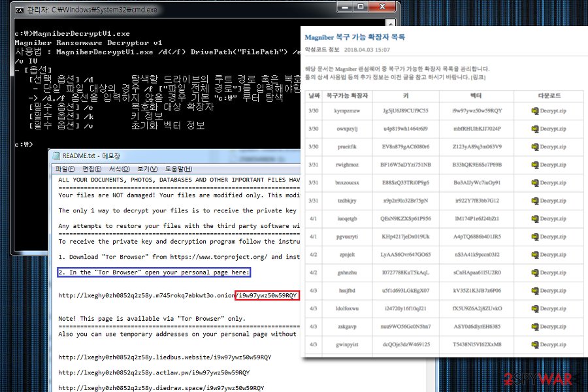Download Decrypt.zip link text for kympzmzw

pos(553,110)
